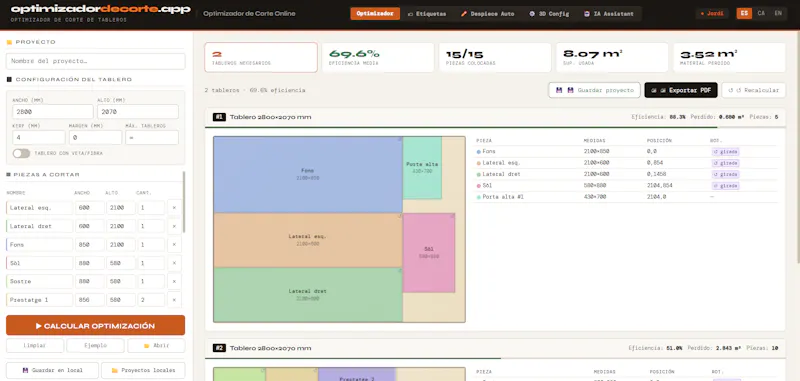Switch to Despiece Auto tab
This screenshot has height=381, width=800.
(487, 14)
